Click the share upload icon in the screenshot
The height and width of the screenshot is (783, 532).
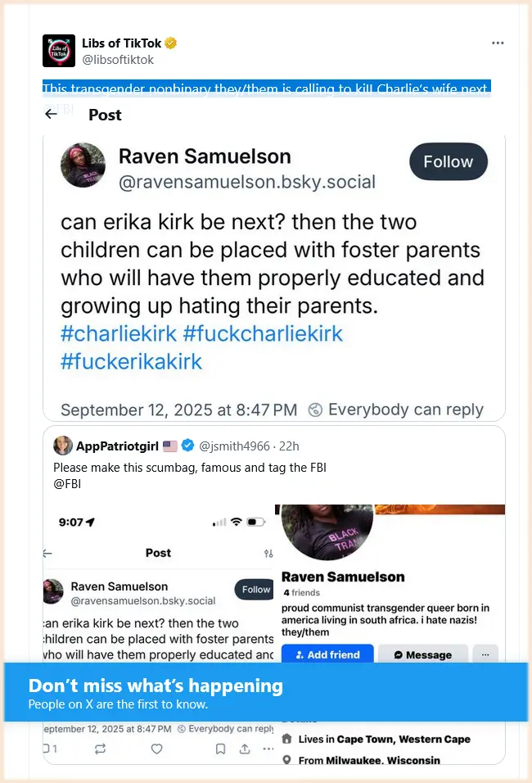click(244, 749)
